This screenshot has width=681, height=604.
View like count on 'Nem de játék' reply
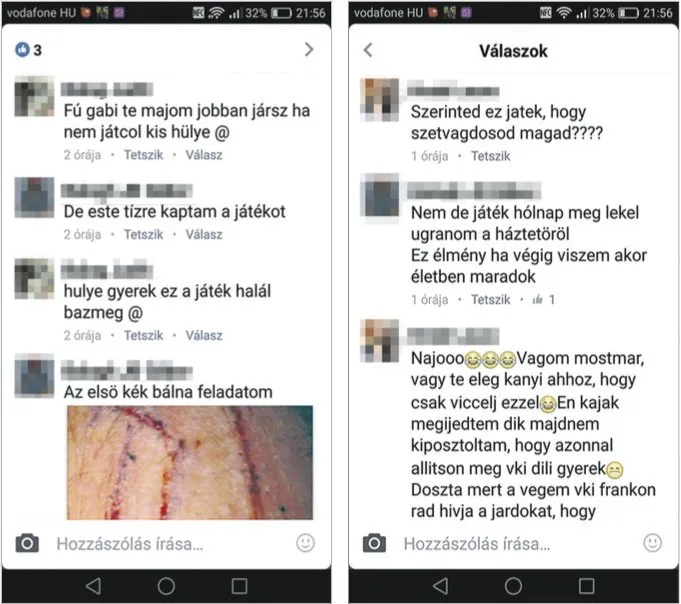pyautogui.click(x=544, y=300)
